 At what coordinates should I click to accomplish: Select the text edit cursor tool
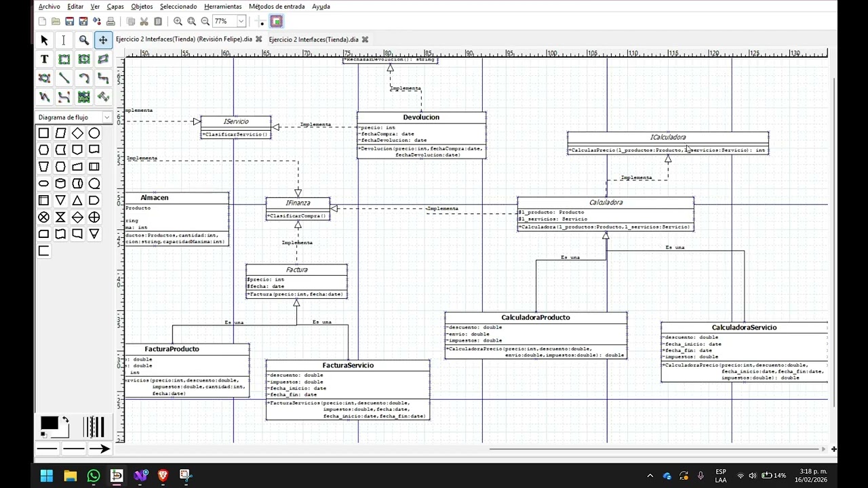[64, 40]
